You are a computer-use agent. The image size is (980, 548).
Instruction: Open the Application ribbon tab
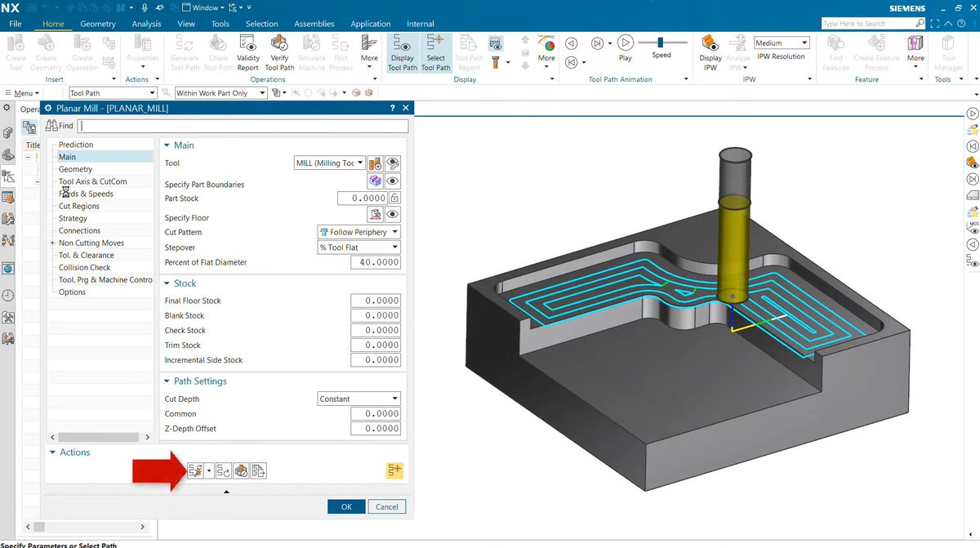click(x=371, y=24)
